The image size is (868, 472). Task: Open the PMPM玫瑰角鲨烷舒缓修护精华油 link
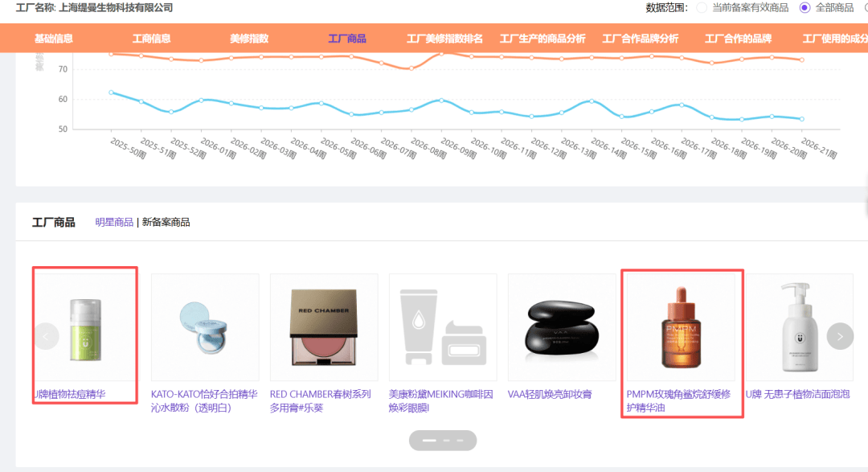click(x=678, y=401)
